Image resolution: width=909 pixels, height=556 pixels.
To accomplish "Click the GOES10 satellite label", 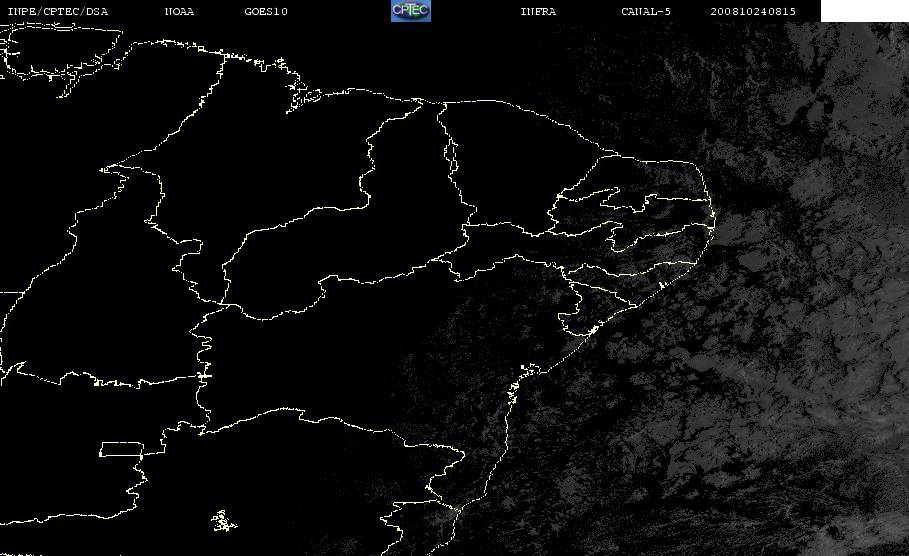I will 266,12.
